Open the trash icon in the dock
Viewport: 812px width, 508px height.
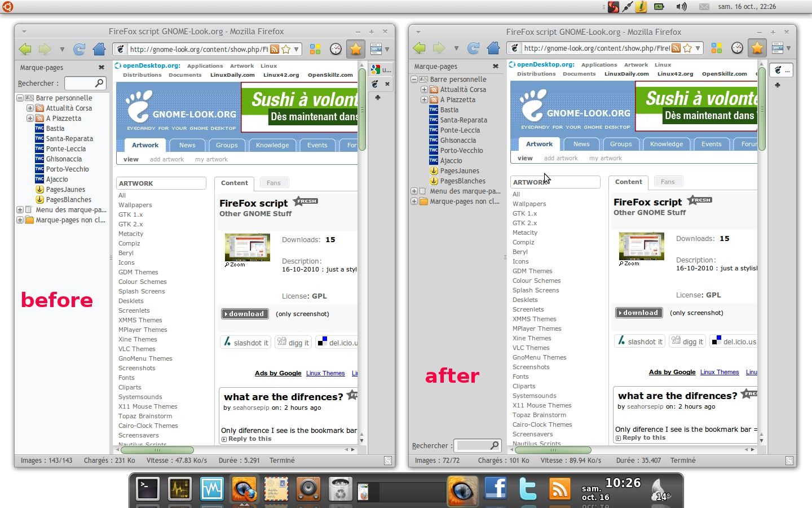pyautogui.click(x=341, y=489)
